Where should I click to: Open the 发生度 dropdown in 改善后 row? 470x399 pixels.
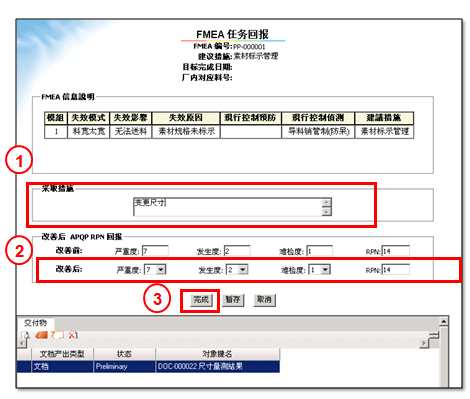click(243, 269)
